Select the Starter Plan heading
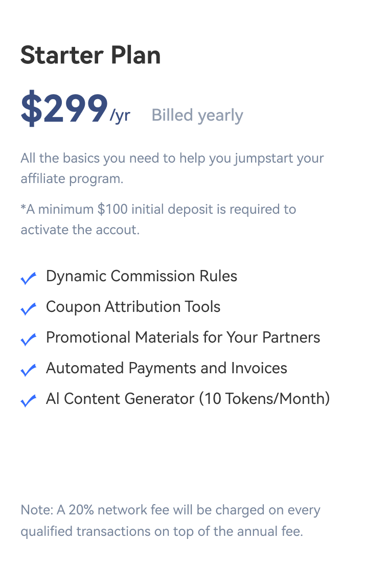The image size is (365, 588). click(x=90, y=55)
